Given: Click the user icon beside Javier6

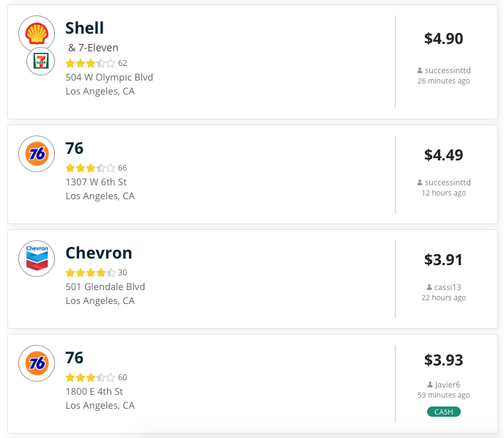Looking at the screenshot, I should [x=429, y=384].
